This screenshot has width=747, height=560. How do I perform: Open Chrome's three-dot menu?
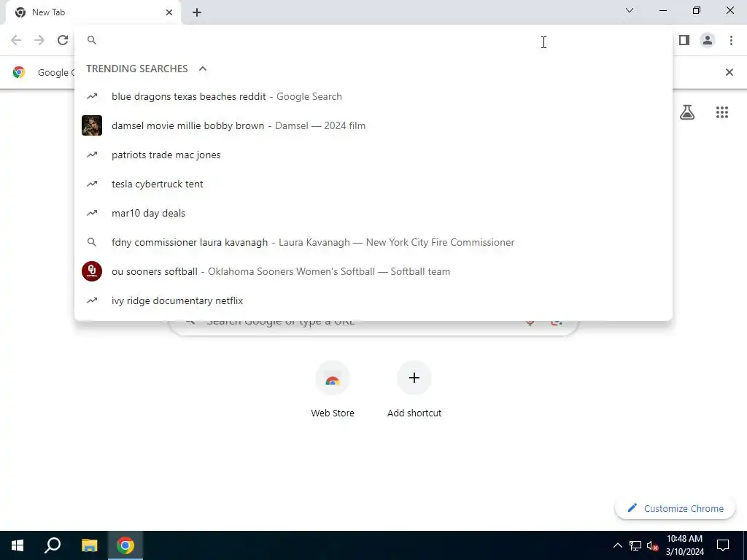coord(731,40)
